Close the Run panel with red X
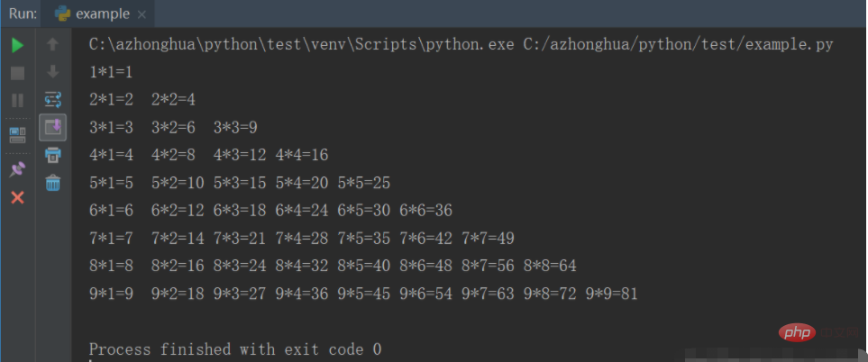The width and height of the screenshot is (868, 362). coord(17,196)
